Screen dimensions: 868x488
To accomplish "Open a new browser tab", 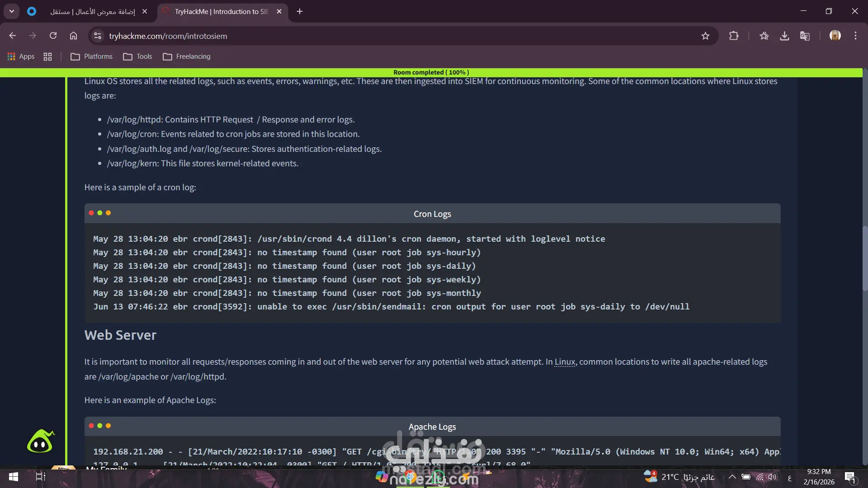I will [300, 11].
